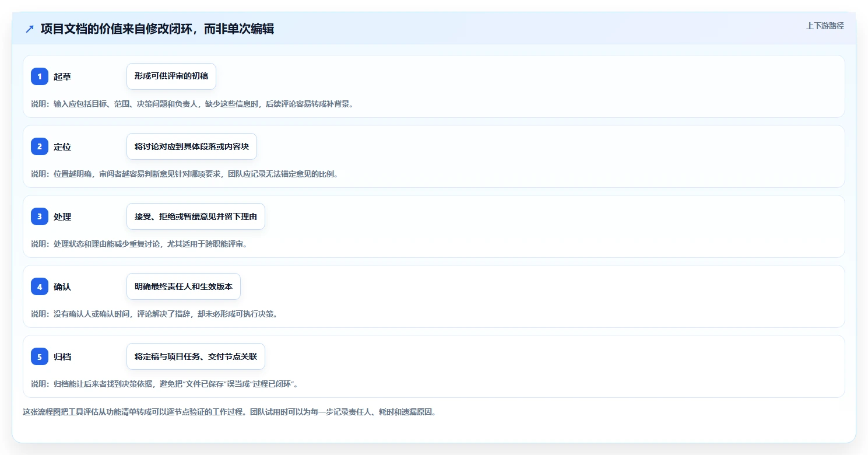Click the title 项目文档的价值来自修改闭环

coord(157,29)
